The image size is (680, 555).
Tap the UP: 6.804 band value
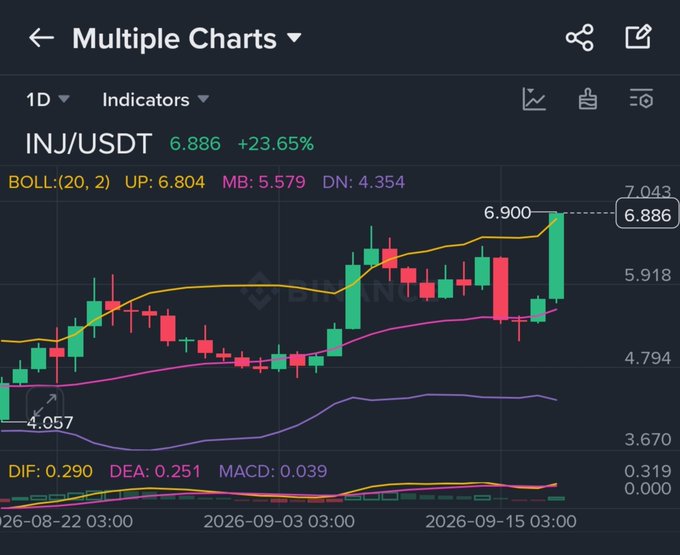(165, 182)
